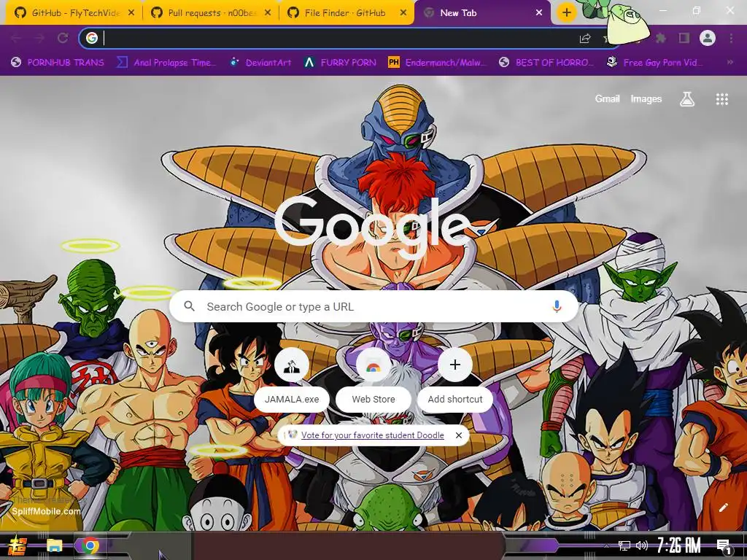This screenshot has width=747, height=560.
Task: Share this page via share icon
Action: pos(585,39)
